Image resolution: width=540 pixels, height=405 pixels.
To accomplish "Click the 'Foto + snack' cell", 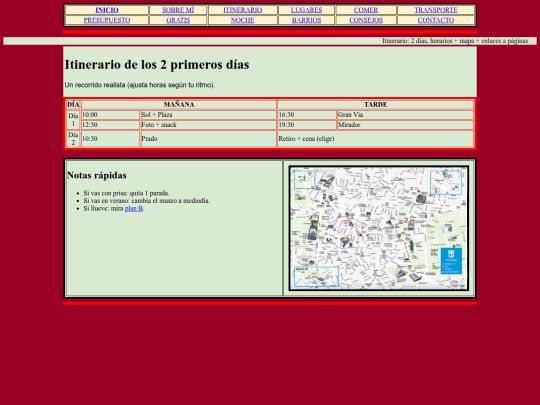I will (208, 125).
